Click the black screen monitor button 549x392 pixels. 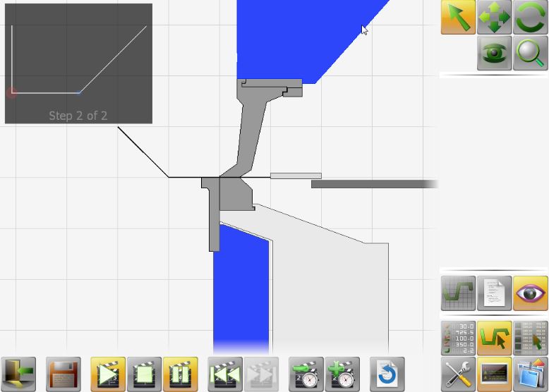(x=495, y=374)
